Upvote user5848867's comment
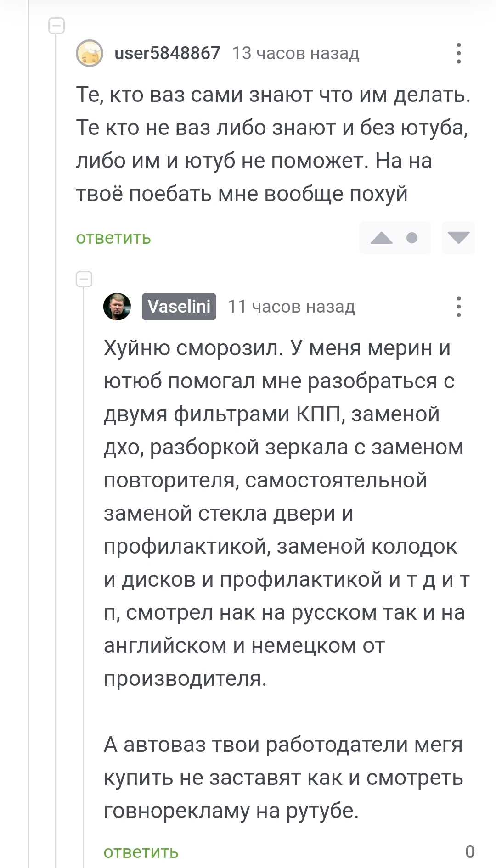 point(381,238)
